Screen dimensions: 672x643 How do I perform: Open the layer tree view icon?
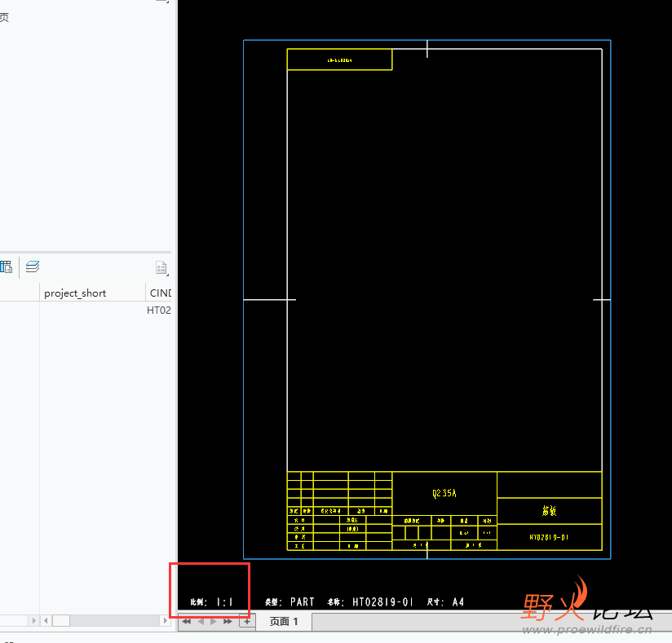(x=33, y=266)
